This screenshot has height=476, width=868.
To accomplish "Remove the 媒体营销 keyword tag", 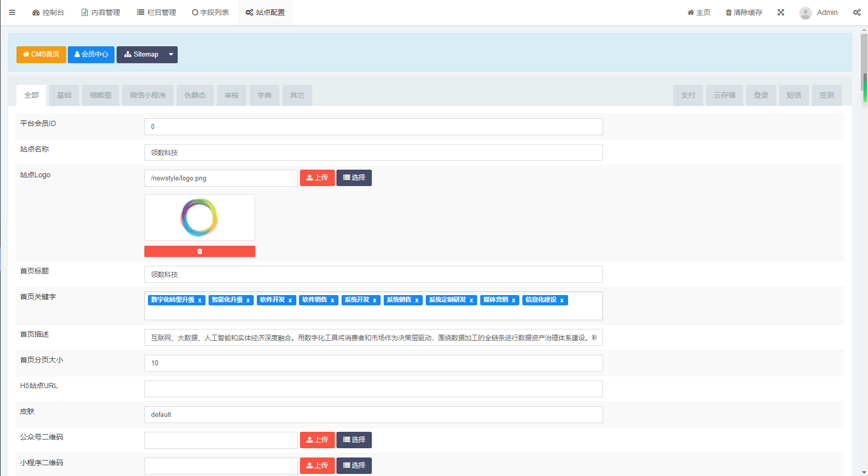I will tap(513, 300).
